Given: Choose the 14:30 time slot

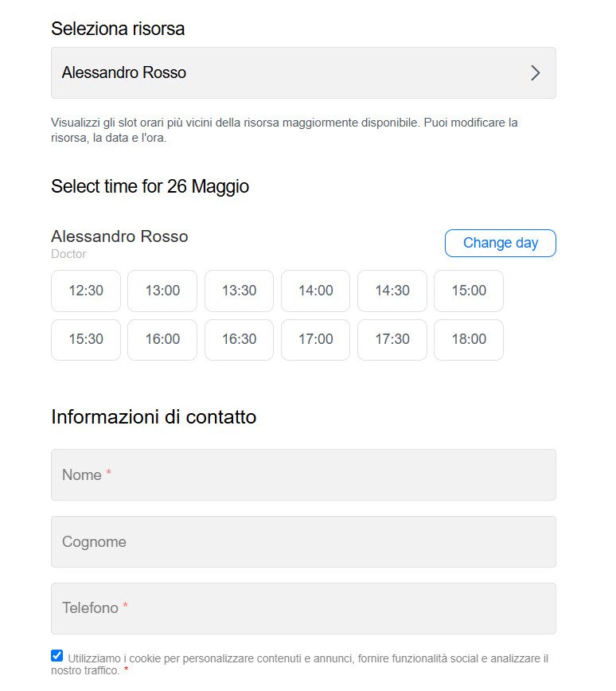Looking at the screenshot, I should coord(392,291).
